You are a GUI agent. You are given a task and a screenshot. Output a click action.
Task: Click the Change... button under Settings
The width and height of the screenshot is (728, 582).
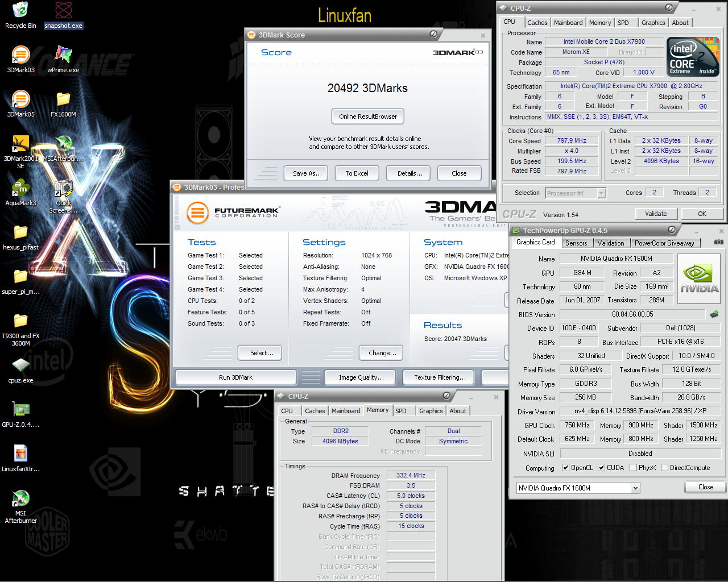[382, 353]
